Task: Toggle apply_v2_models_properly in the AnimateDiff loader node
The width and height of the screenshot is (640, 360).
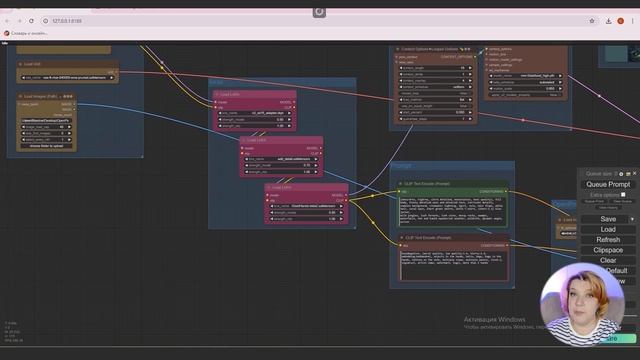Action: [525, 95]
